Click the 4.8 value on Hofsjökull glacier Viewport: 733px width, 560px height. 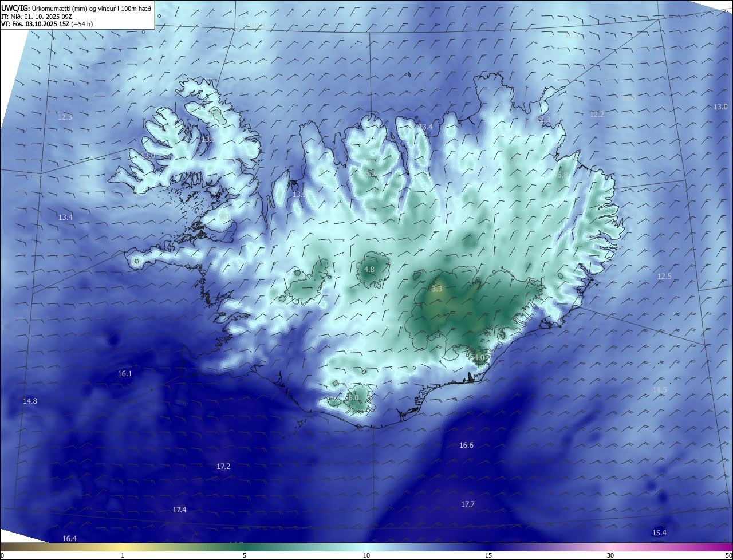tap(369, 269)
